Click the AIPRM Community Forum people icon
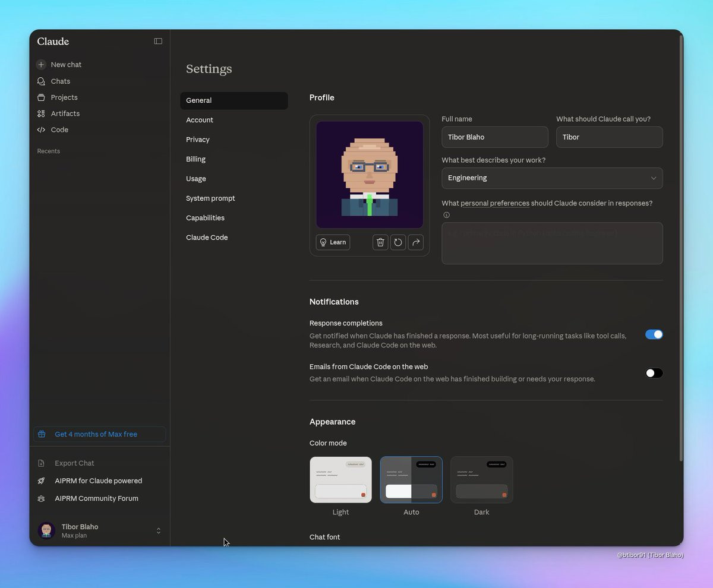 (41, 498)
